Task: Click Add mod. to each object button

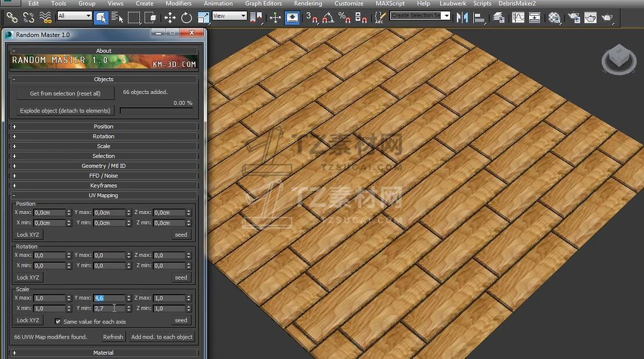Action: pos(161,337)
